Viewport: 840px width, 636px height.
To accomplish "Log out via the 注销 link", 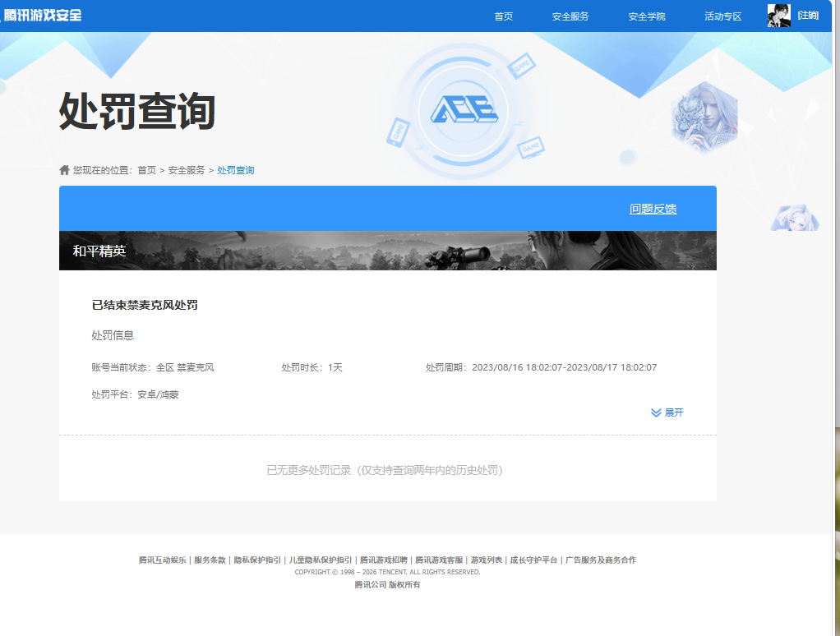I will [x=808, y=16].
